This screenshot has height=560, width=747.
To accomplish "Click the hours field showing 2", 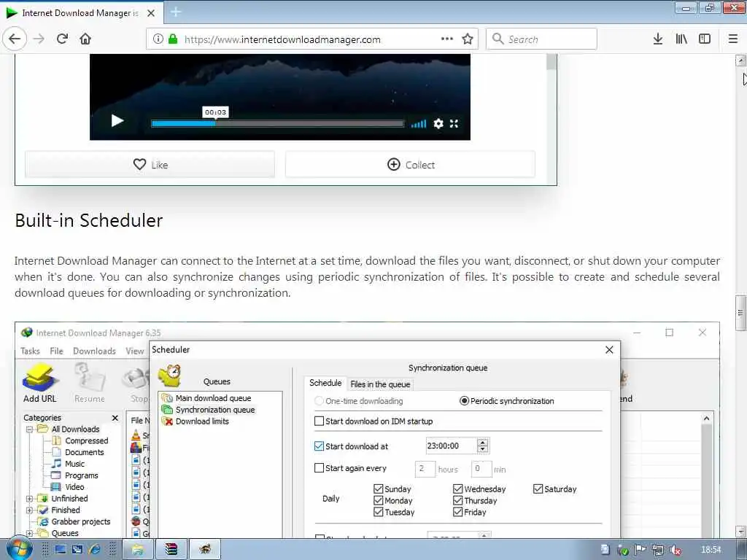I will (x=425, y=469).
